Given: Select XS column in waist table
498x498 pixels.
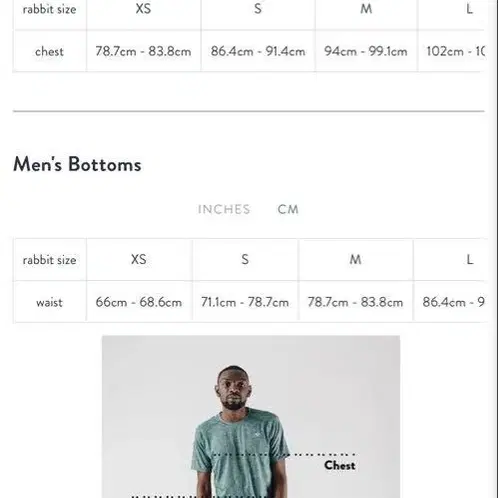Looking at the screenshot, I should pos(139,259).
